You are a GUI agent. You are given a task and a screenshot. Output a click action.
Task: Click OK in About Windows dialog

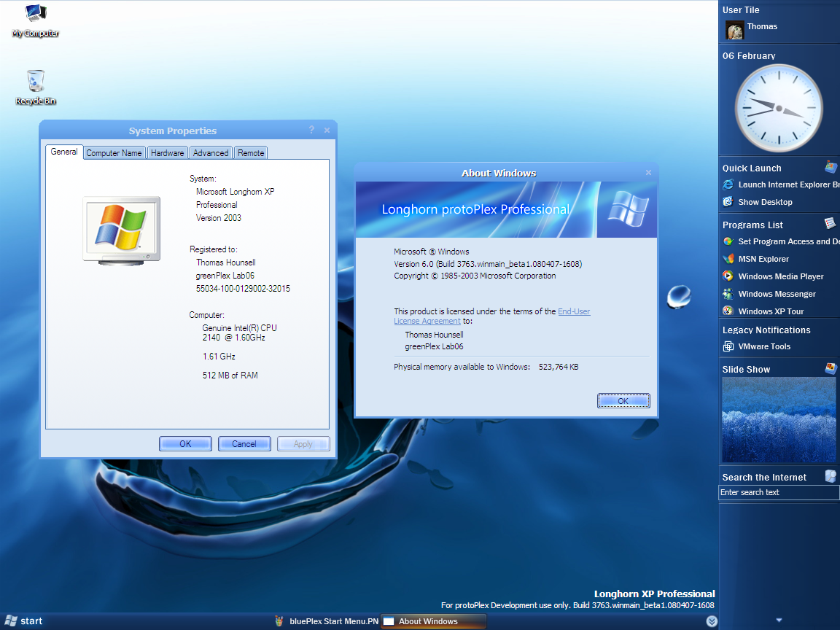tap(623, 401)
